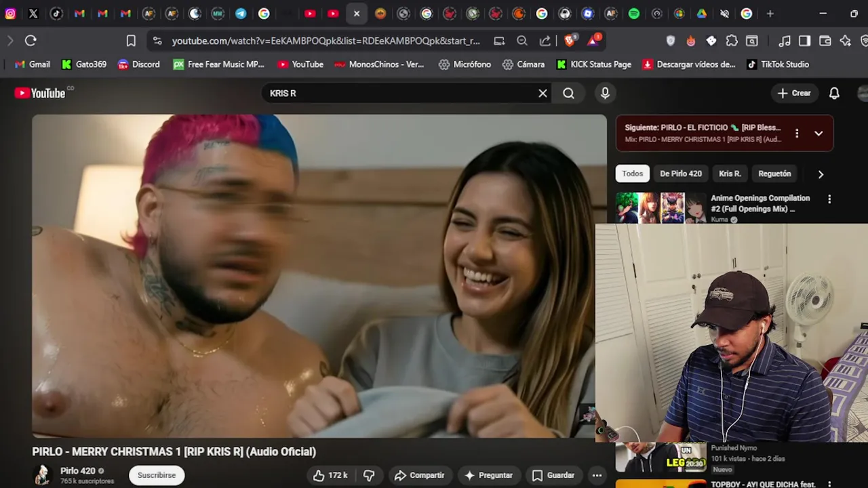Open the browser extensions puzzle icon

732,41
